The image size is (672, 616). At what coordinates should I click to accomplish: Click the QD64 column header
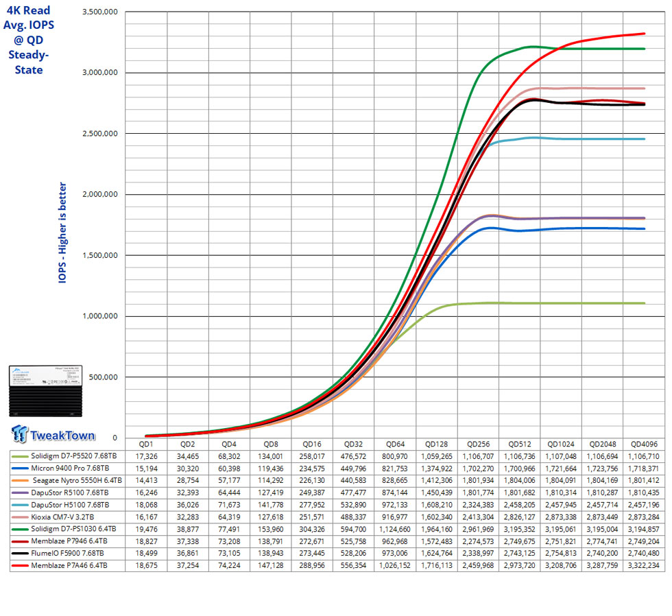pos(395,444)
